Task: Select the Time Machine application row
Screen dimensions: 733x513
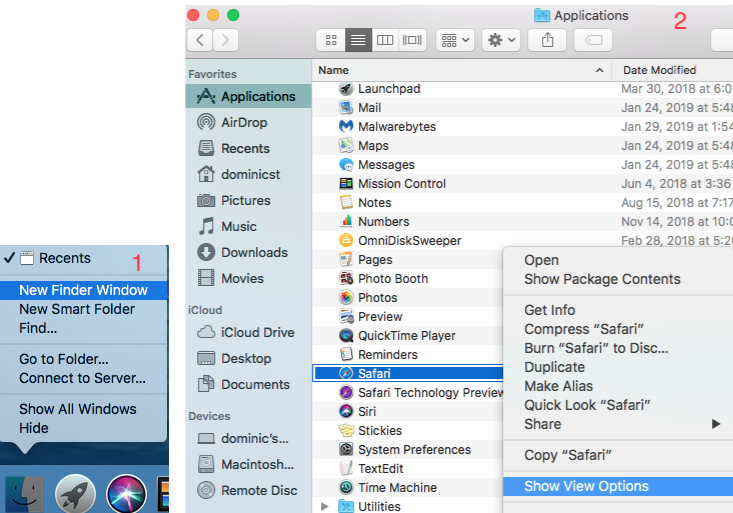Action: (408, 487)
